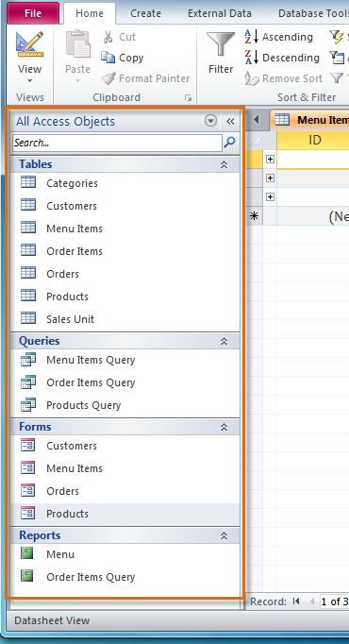Go to previous record button
349x644 pixels.
(x=311, y=602)
